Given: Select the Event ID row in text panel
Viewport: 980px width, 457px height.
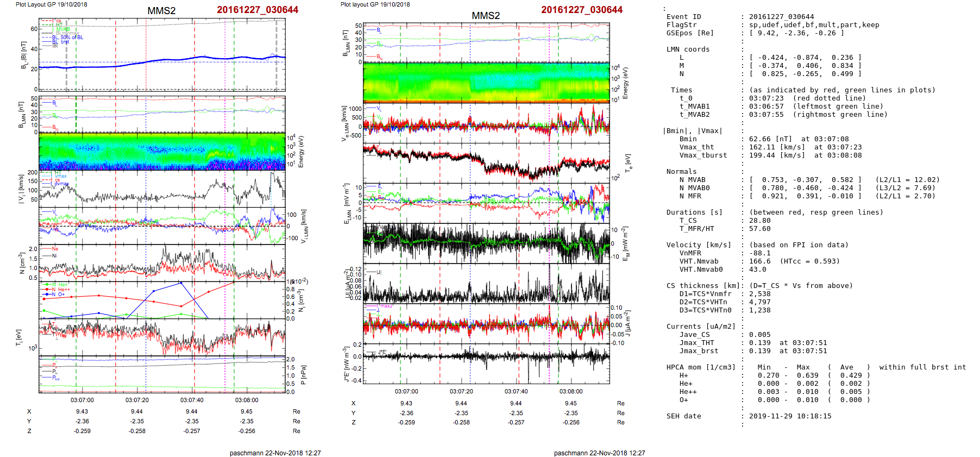Looking at the screenshot, I should click(683, 17).
